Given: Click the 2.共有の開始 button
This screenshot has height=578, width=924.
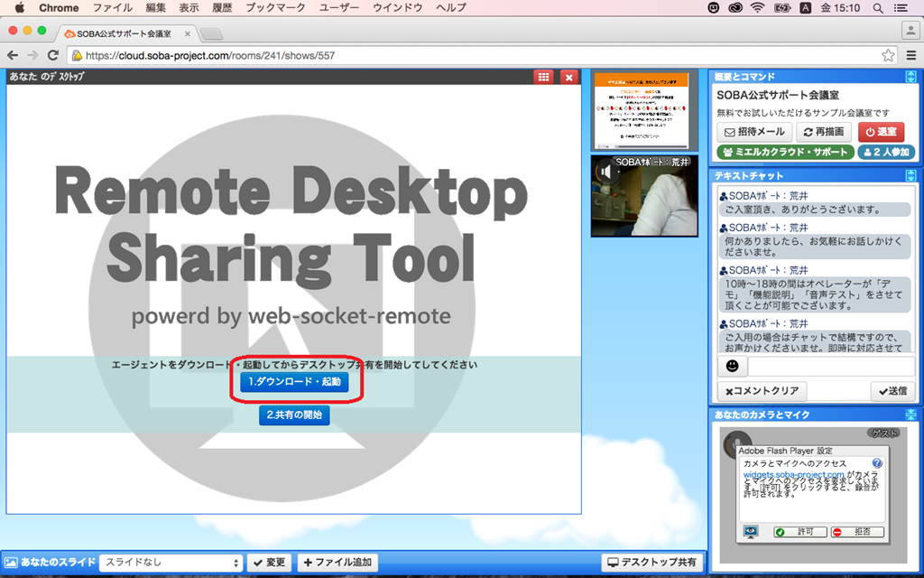Looking at the screenshot, I should tap(294, 415).
